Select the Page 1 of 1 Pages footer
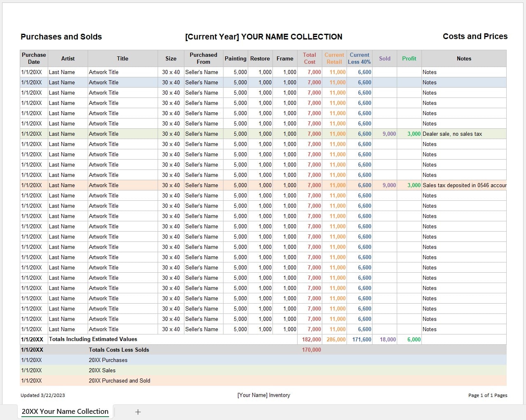 [488, 395]
